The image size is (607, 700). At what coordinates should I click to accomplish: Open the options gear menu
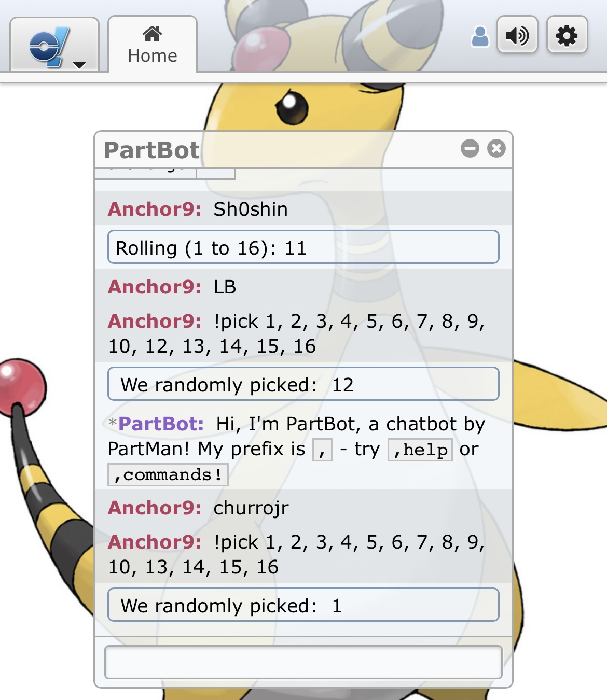coord(567,35)
